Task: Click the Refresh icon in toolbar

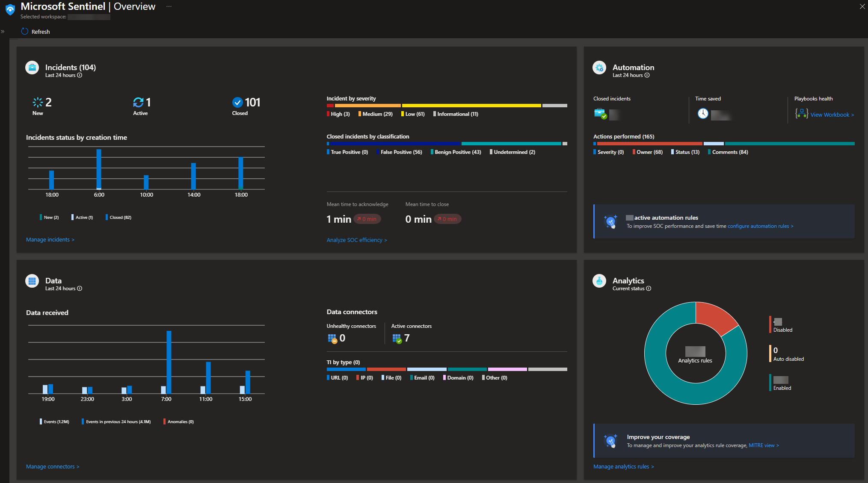Action: (x=25, y=32)
